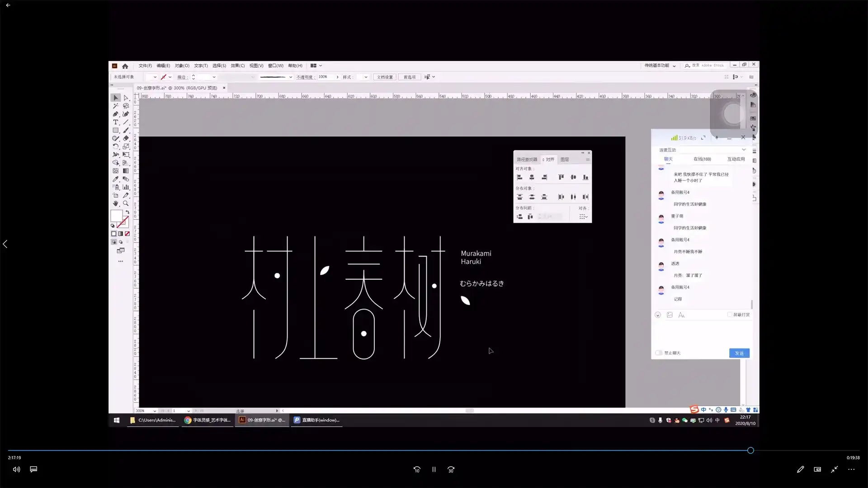Viewport: 868px width, 488px height.
Task: Select the Type tool
Action: point(115,122)
